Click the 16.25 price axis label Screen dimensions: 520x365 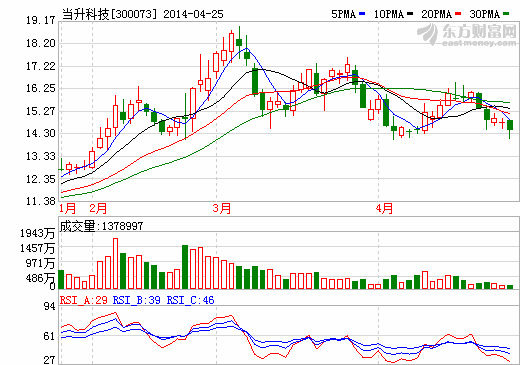pyautogui.click(x=41, y=88)
